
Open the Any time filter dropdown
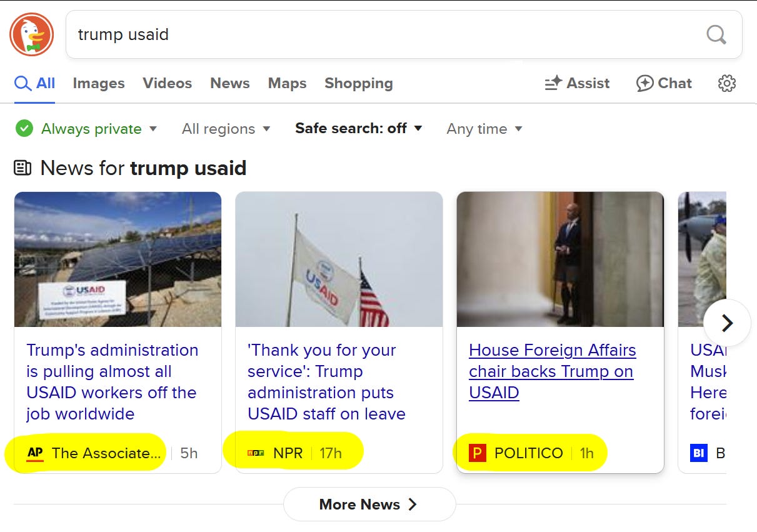point(484,129)
